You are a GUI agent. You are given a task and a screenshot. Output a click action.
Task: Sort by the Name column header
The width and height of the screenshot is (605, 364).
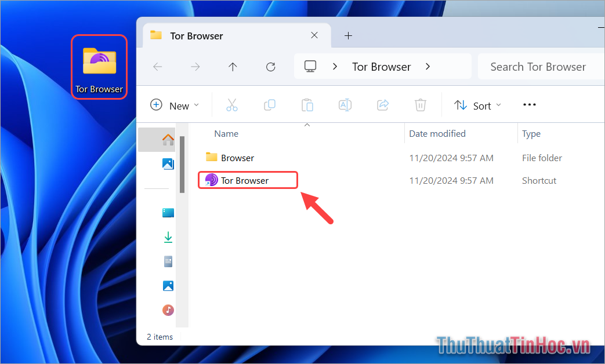(x=226, y=134)
